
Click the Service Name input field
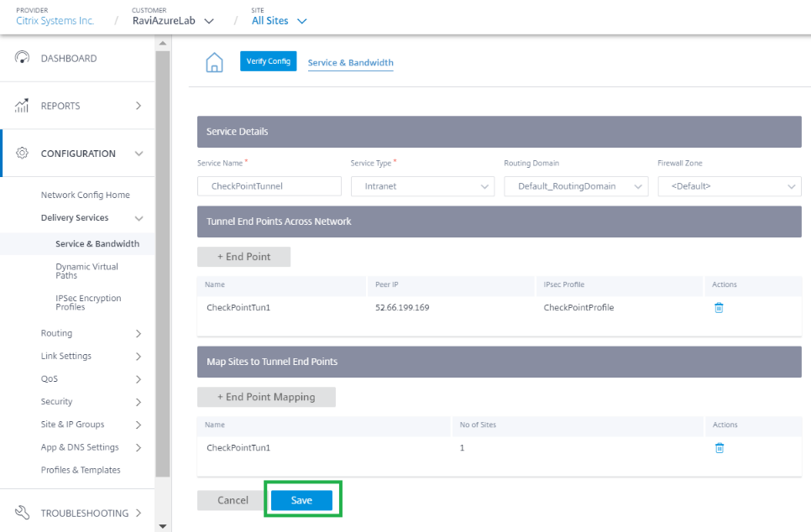(269, 186)
